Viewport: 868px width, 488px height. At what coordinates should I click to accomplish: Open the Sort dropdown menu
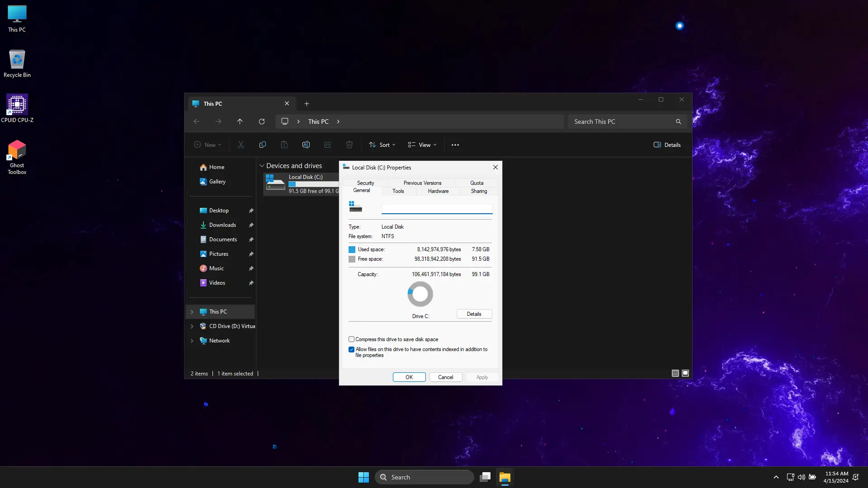point(382,145)
